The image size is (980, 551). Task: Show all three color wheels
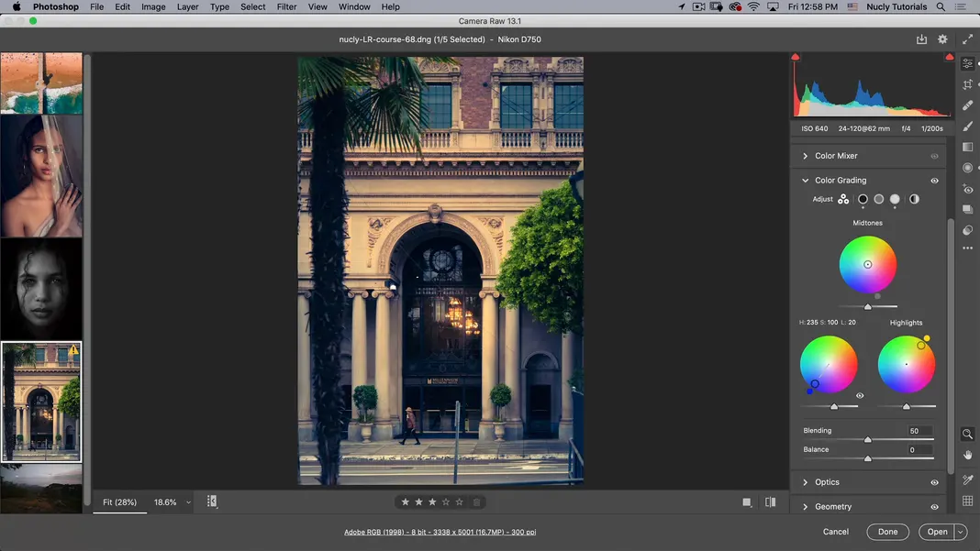coord(843,199)
